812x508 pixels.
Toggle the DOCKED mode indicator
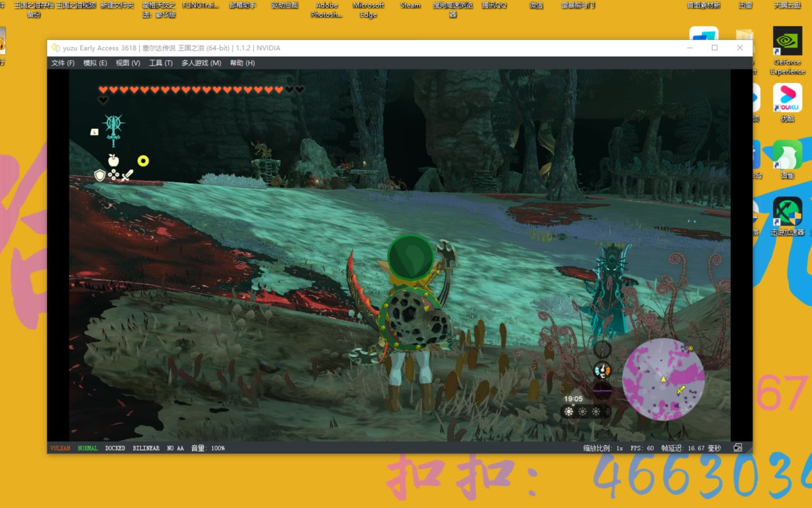click(x=115, y=448)
